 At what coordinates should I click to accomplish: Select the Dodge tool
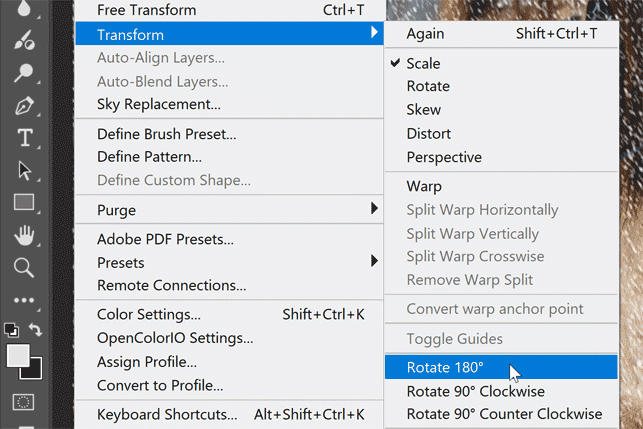(25, 72)
